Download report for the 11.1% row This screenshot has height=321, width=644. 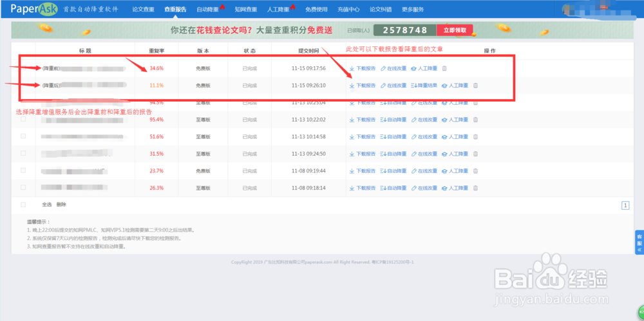[x=362, y=86]
